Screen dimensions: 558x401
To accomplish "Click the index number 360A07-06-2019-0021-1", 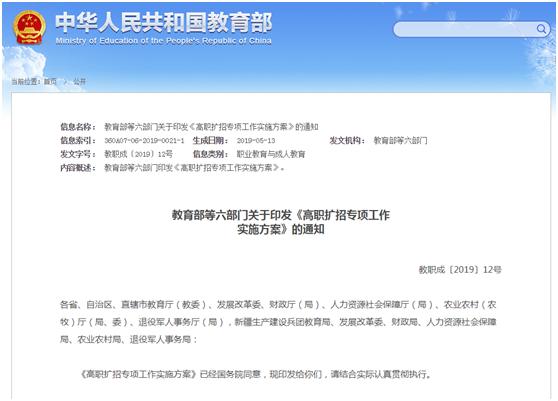I will click(x=144, y=141).
